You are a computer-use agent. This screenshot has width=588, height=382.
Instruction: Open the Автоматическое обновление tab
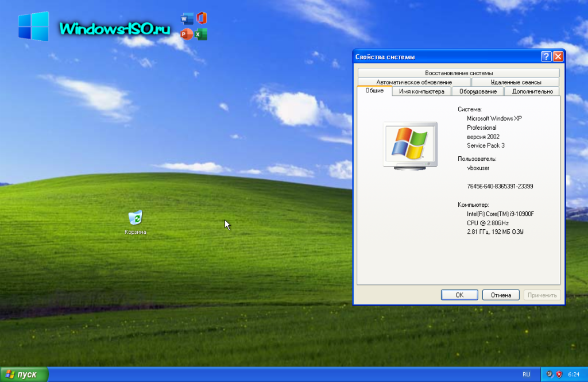tap(414, 82)
